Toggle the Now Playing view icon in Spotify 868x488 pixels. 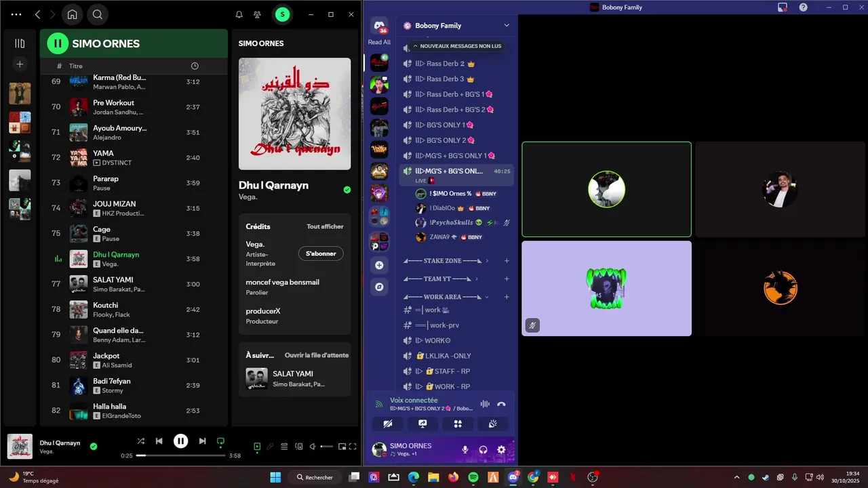[257, 447]
